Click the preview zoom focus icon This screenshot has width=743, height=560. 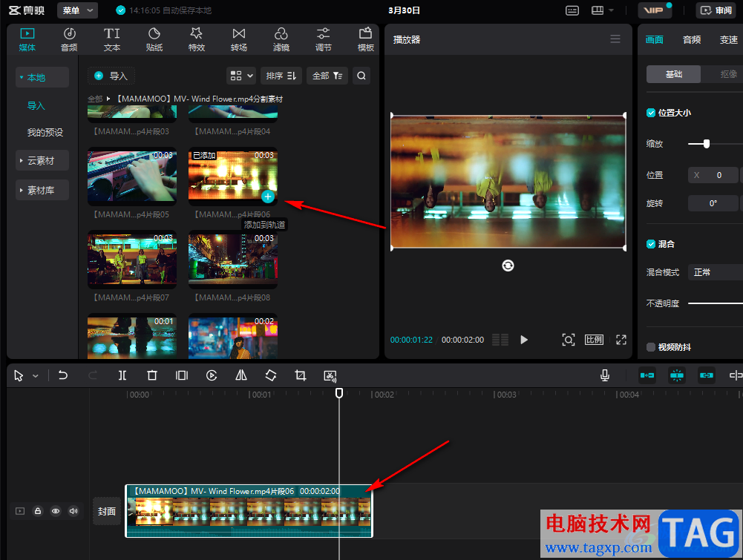pos(568,340)
